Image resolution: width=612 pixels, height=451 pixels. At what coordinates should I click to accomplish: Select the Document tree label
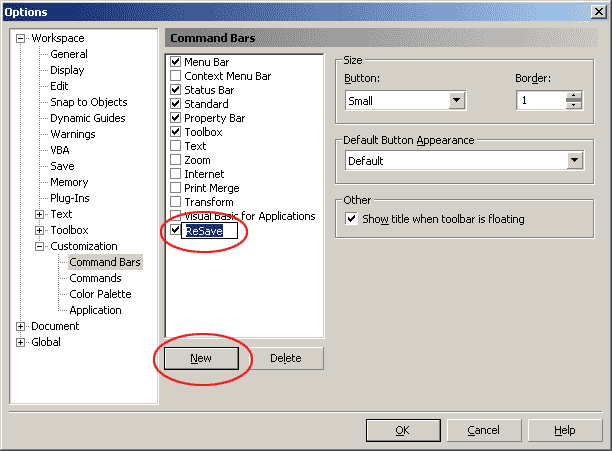pos(55,326)
